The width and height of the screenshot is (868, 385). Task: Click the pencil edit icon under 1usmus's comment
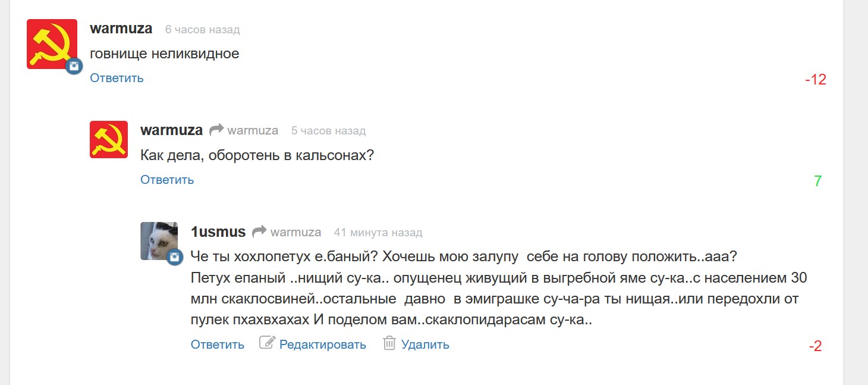pyautogui.click(x=267, y=343)
